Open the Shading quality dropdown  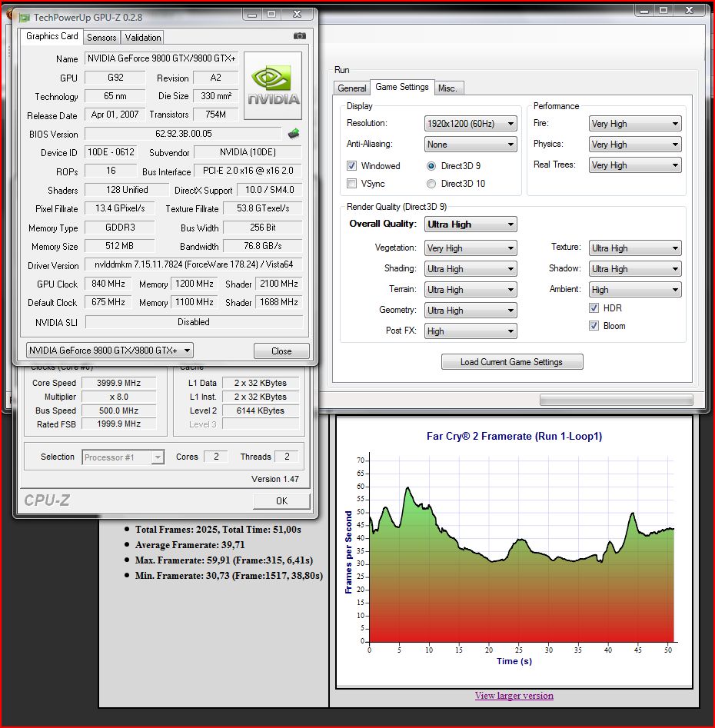[471, 269]
